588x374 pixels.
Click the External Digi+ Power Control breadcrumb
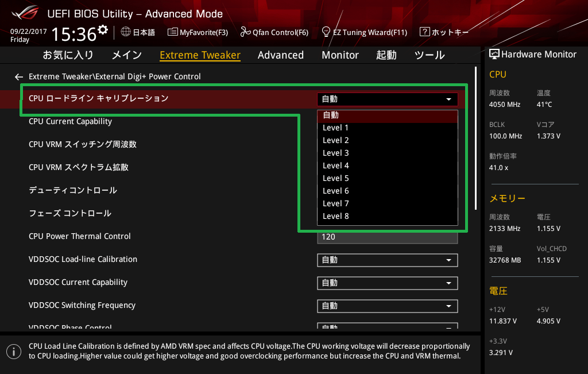[x=148, y=76]
